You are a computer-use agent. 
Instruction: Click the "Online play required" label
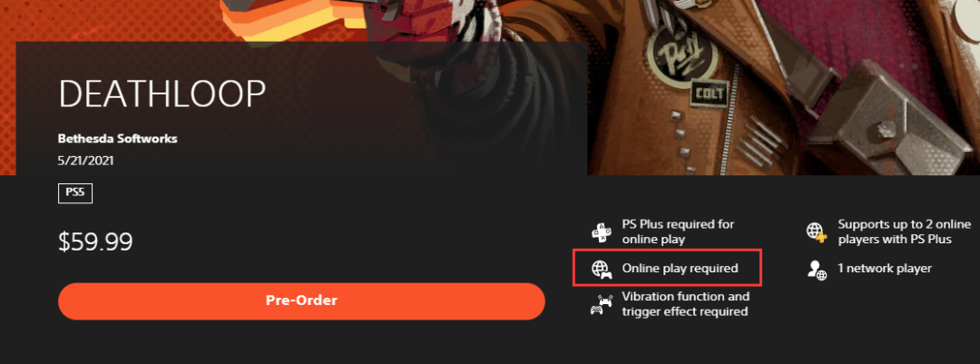pyautogui.click(x=680, y=269)
